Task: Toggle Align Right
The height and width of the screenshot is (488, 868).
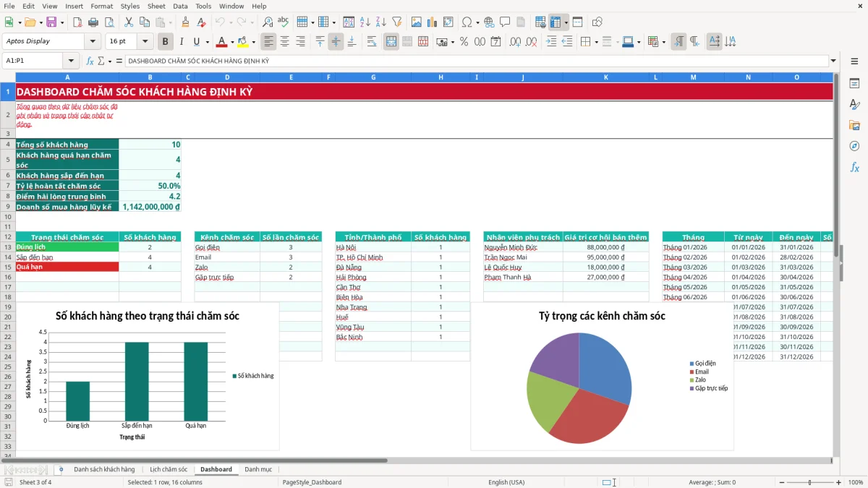Action: 300,41
